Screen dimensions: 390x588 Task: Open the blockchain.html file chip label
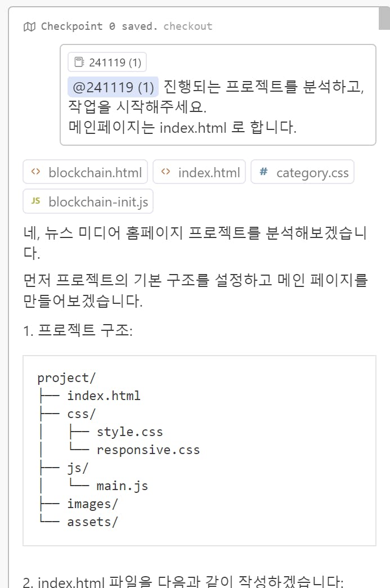pyautogui.click(x=95, y=172)
